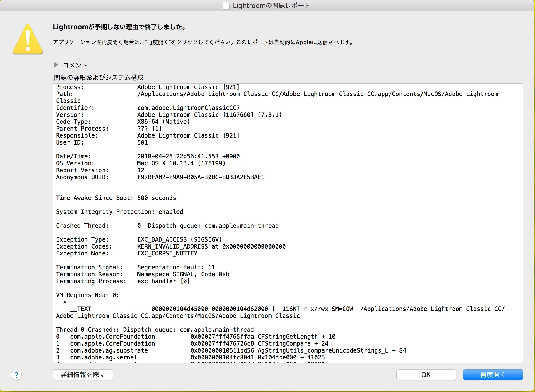Click the help question mark button
This screenshot has width=535, height=392.
coord(16,375)
